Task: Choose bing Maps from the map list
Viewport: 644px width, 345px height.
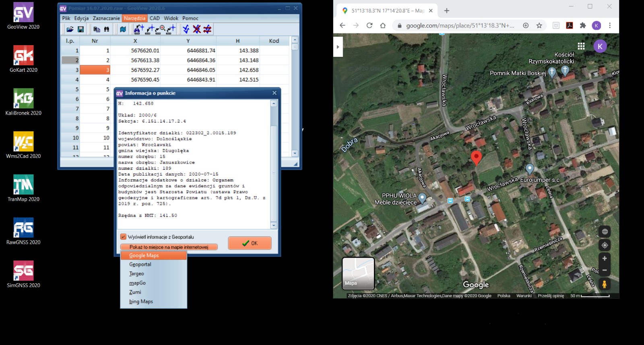Action: (x=154, y=301)
